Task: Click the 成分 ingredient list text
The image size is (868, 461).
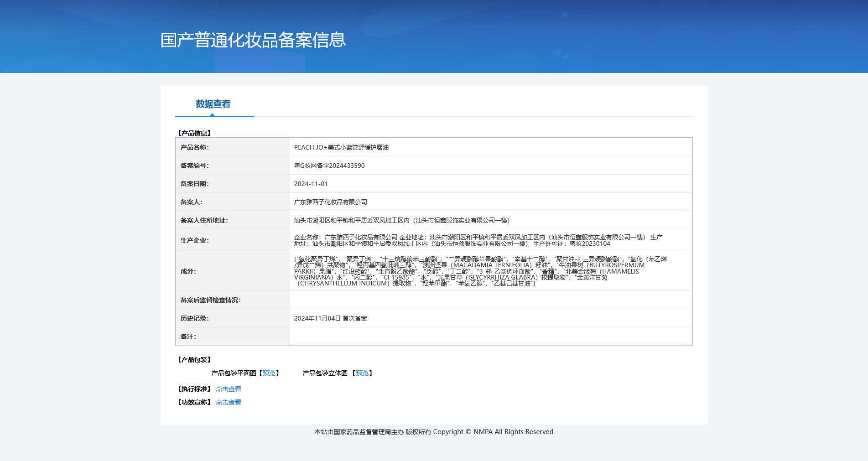Action: [480, 271]
